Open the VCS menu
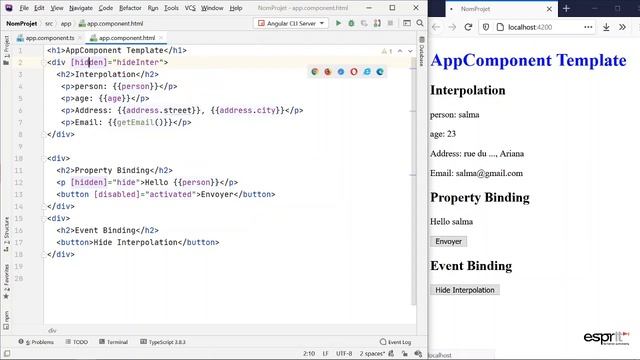Screen dimensions: 640x360 click(190, 8)
